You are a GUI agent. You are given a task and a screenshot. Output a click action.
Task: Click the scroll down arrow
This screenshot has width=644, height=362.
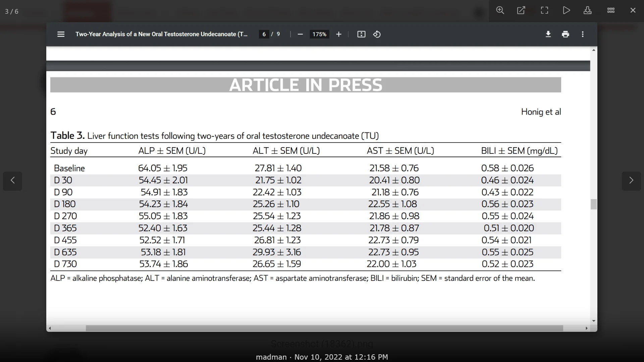[x=594, y=321]
